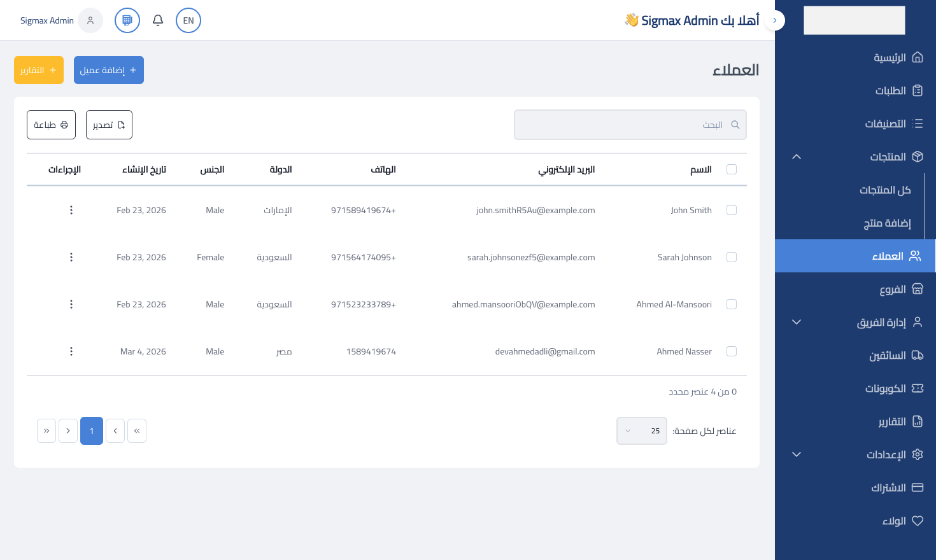Collapse the المنتجات (Products) submenu

pos(796,157)
